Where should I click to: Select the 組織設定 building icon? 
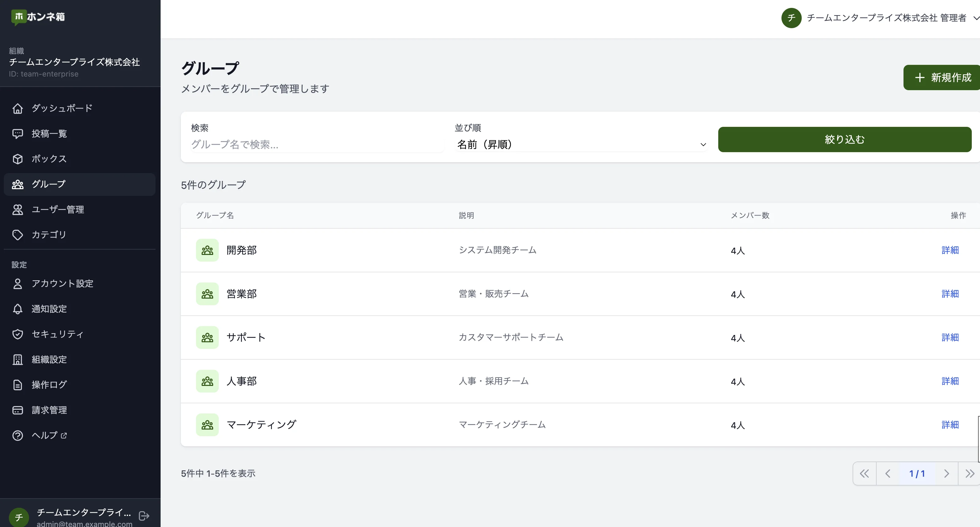click(x=18, y=359)
